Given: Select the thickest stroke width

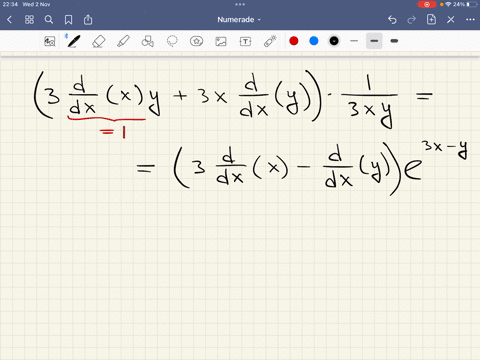Looking at the screenshot, I should (394, 41).
